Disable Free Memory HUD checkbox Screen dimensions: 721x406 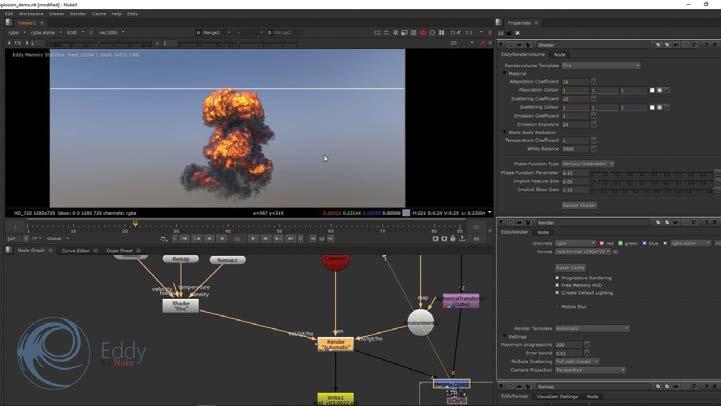coord(557,285)
